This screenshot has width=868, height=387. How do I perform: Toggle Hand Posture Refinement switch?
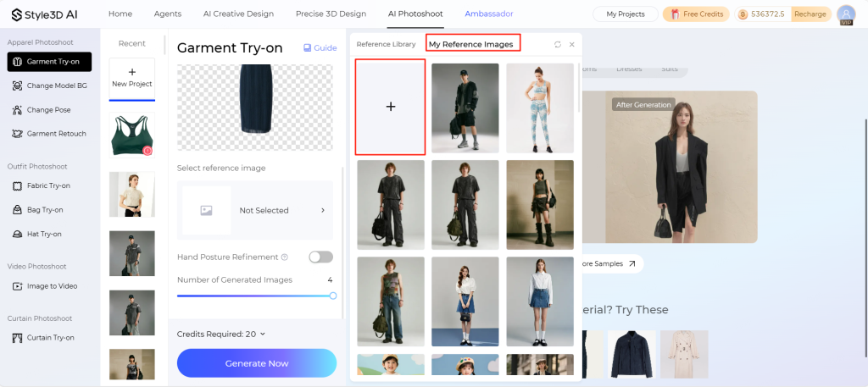tap(321, 257)
